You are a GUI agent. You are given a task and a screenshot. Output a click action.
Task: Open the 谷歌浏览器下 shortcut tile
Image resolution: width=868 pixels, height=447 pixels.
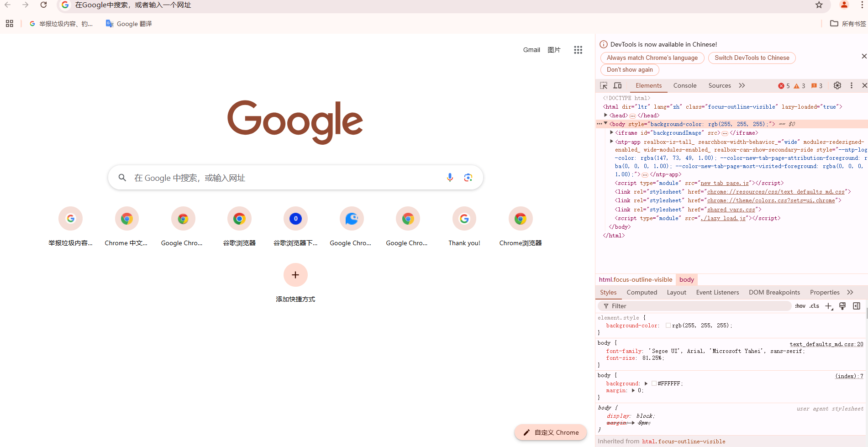coord(295,227)
